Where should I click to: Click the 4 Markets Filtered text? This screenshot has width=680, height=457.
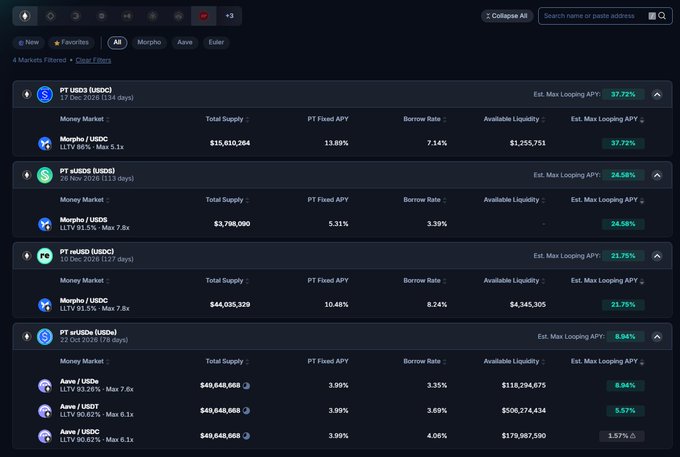pyautogui.click(x=39, y=60)
